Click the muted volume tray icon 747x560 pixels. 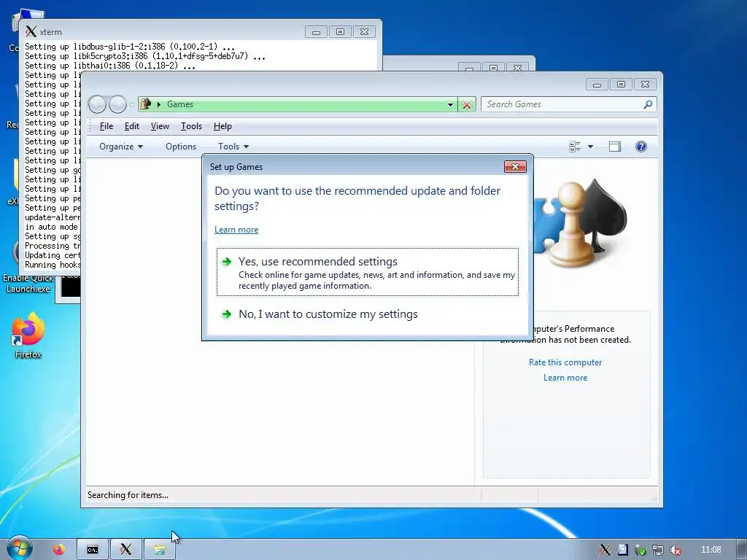tap(675, 550)
